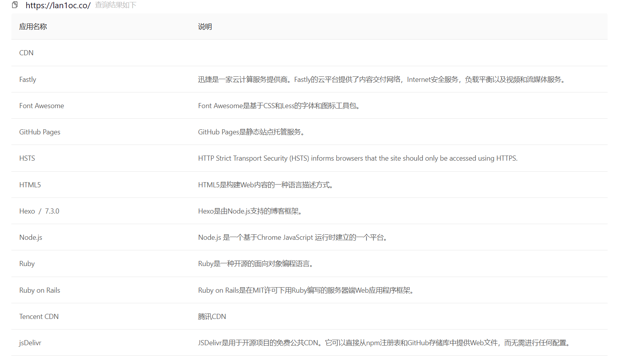
Task: Select the CDN category row label
Action: (x=26, y=53)
